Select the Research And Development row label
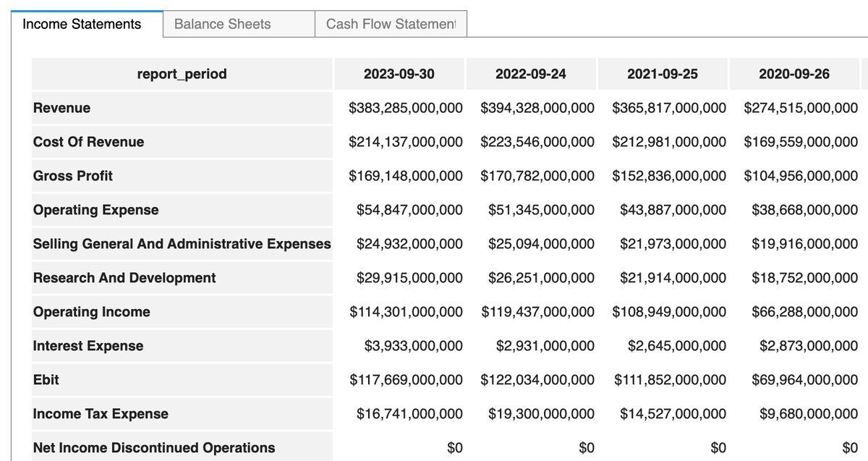This screenshot has height=461, width=868. click(124, 278)
